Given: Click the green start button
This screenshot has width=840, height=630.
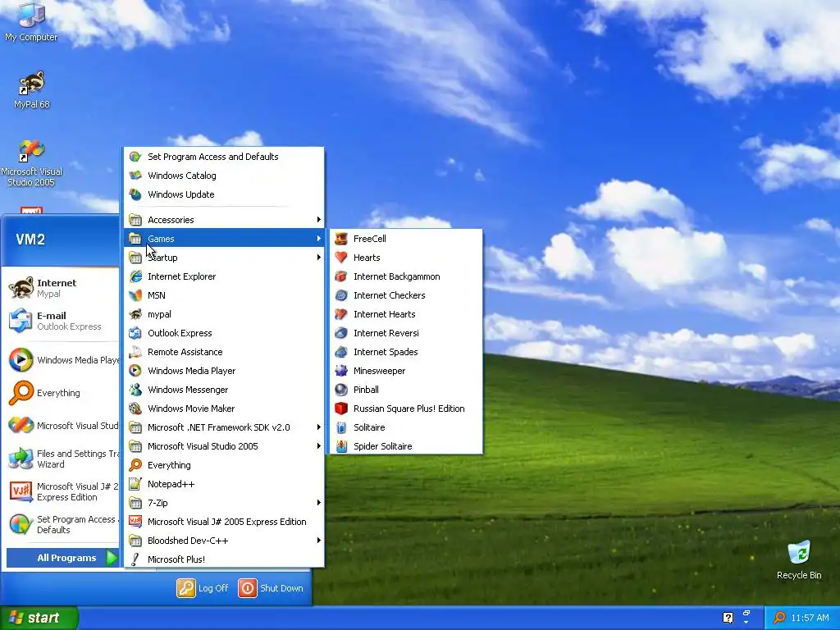Looking at the screenshot, I should click(x=39, y=618).
